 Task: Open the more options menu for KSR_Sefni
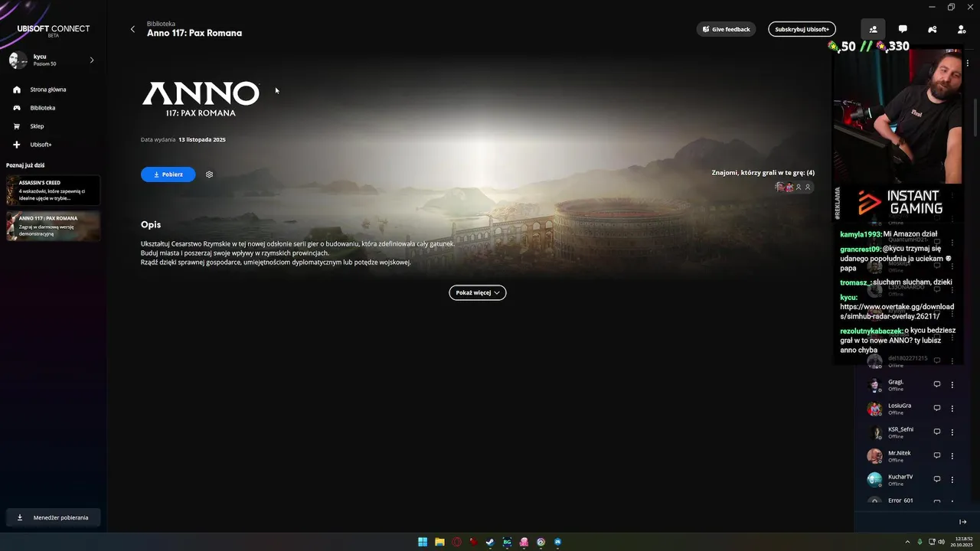pyautogui.click(x=952, y=432)
